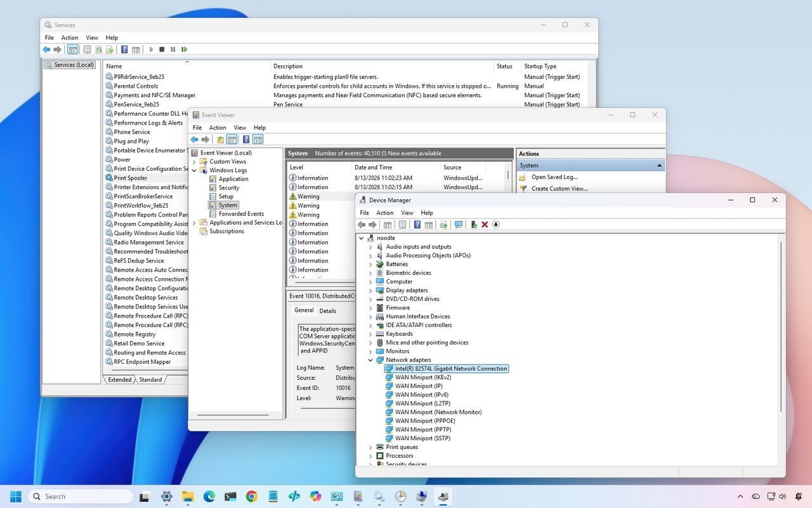Click Properties icon in Services toolbar
Viewport: 812px width, 508px height.
point(87,50)
